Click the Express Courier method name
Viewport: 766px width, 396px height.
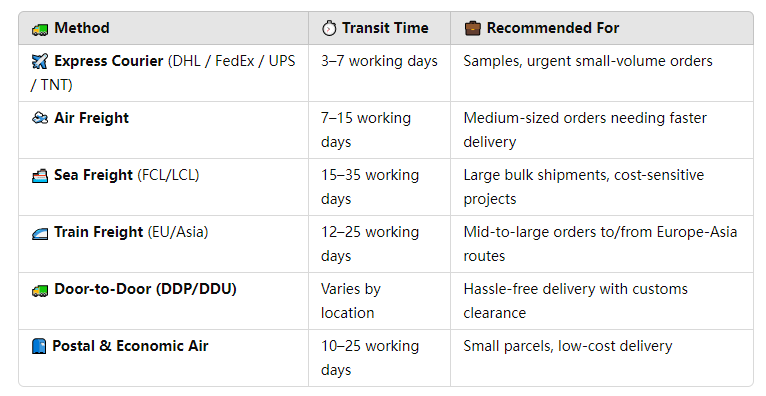coord(108,61)
